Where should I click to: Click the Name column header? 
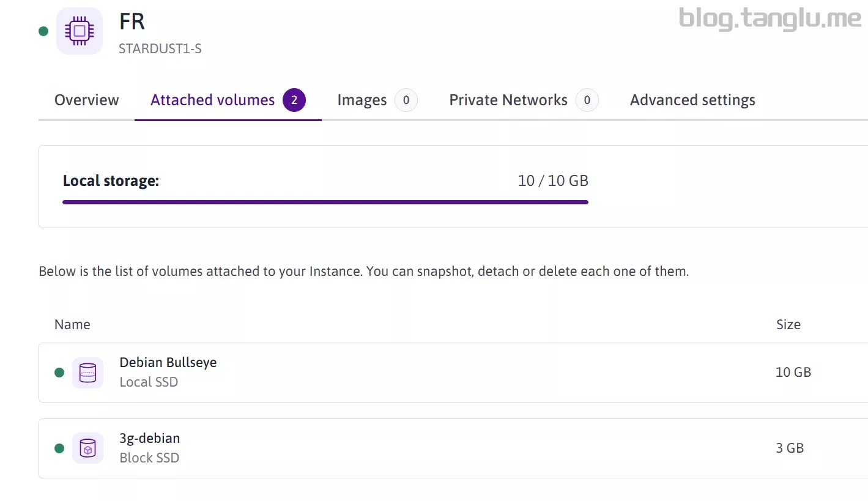tap(72, 325)
